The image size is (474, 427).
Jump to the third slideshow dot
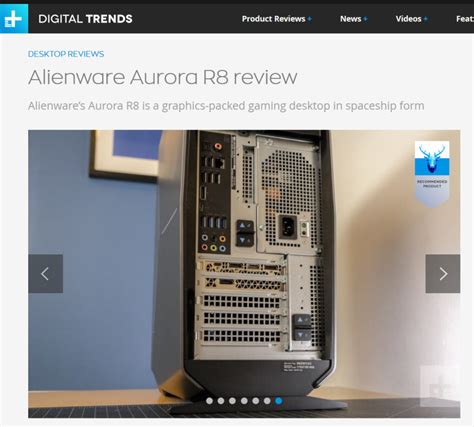coord(232,401)
